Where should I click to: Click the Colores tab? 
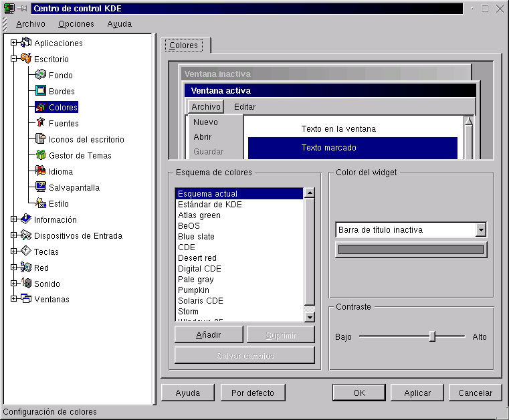[x=183, y=45]
